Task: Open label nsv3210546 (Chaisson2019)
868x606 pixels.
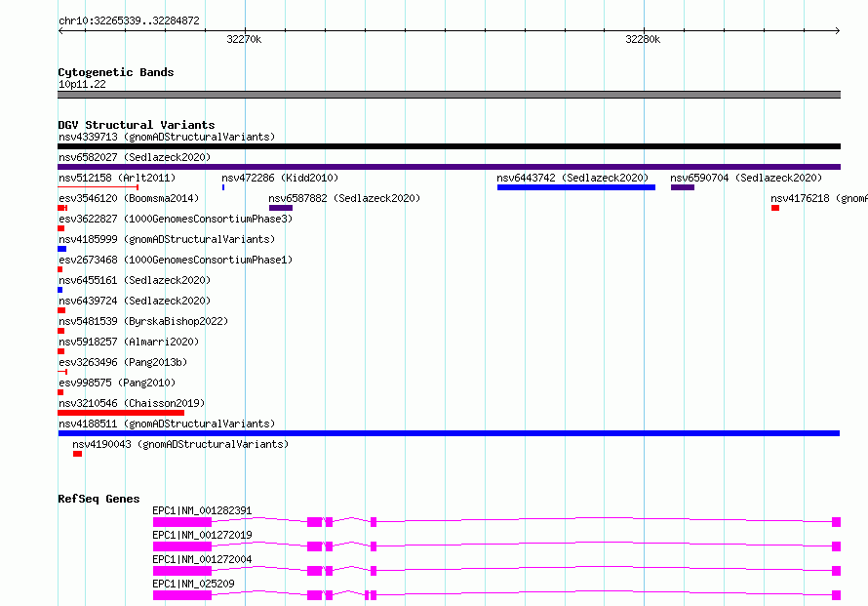Action: pyautogui.click(x=132, y=403)
